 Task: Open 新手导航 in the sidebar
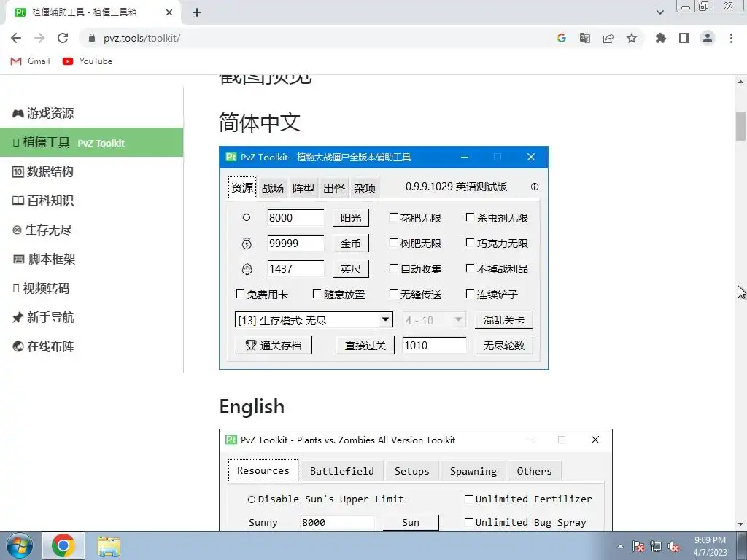click(x=43, y=317)
